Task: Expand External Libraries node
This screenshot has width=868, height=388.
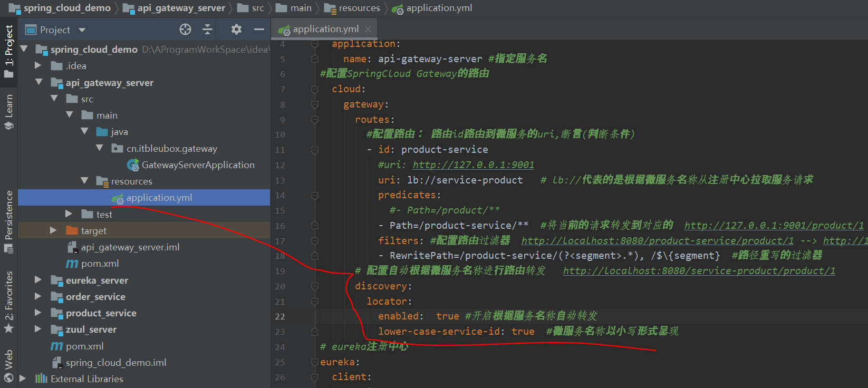Action: coord(23,378)
